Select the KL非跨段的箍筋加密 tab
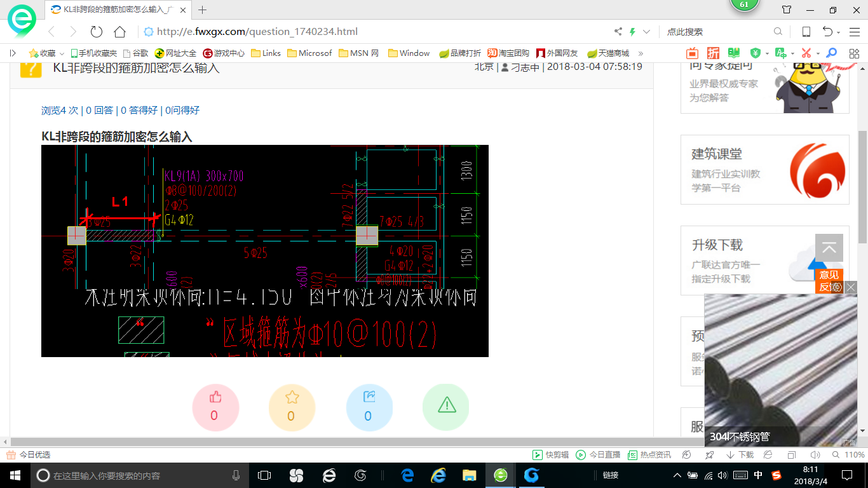 (x=119, y=10)
